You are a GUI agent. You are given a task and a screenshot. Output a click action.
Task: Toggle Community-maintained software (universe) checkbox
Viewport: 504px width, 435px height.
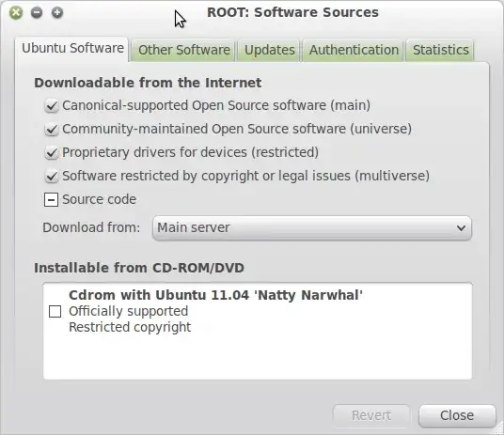[52, 129]
